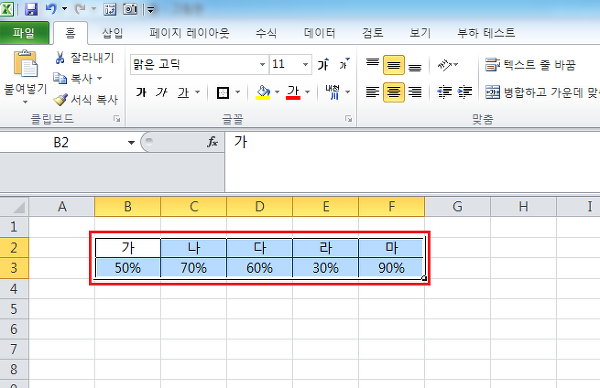Screen dimensions: 600x388
Task: Open the Name Box dropdown arrow
Action: 131,143
